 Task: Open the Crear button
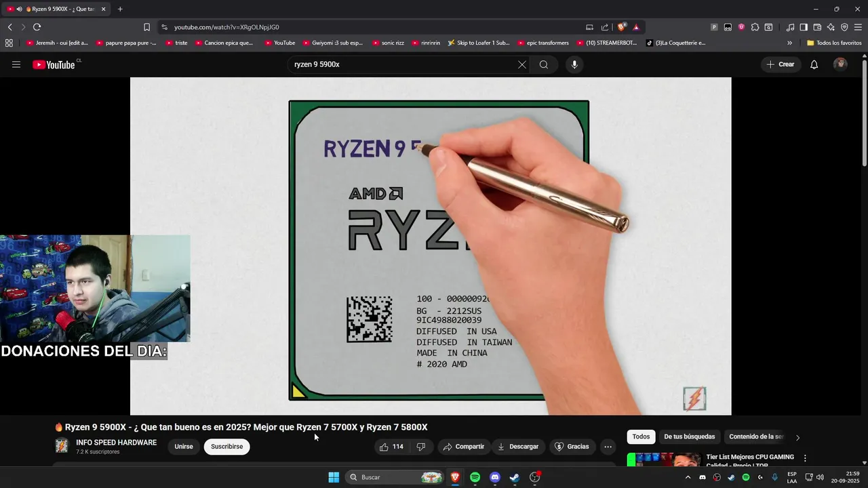coord(780,64)
